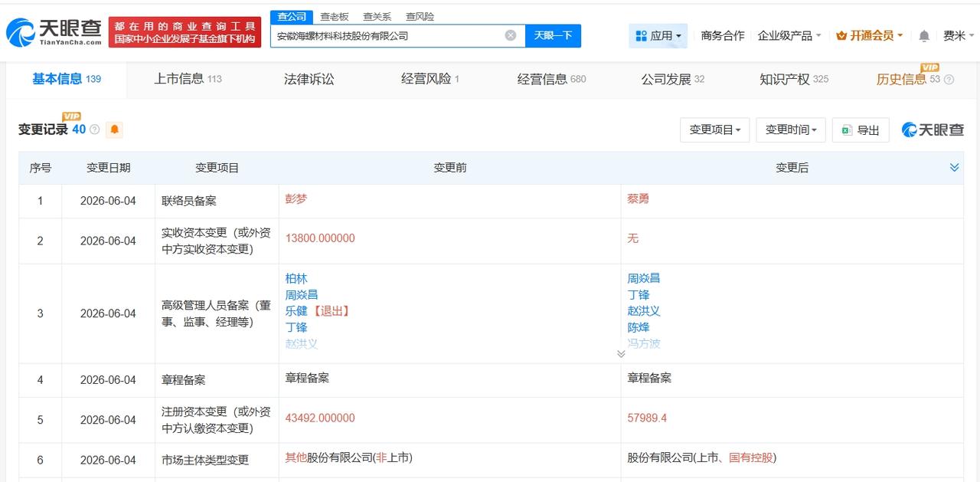Switch to the 查风险 search tab
Image resolution: width=980 pixels, height=482 pixels.
click(420, 16)
